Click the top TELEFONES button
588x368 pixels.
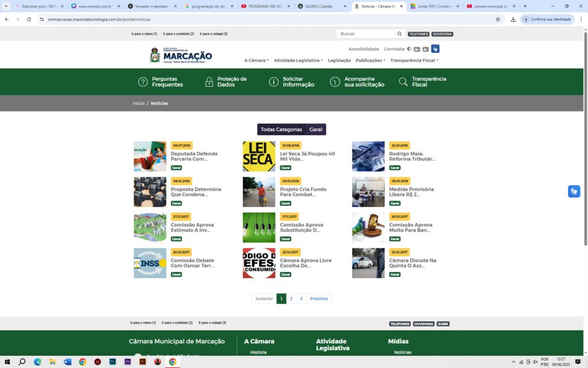419,34
